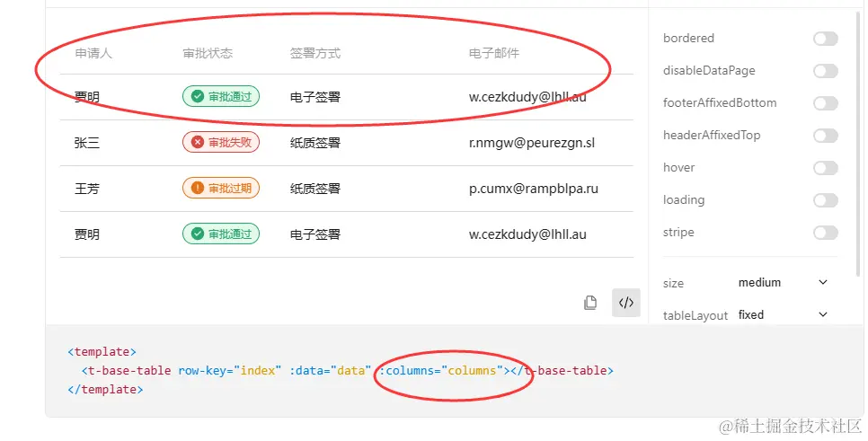Open the size dropdown showing medium
Image resolution: width=868 pixels, height=441 pixels.
point(783,283)
